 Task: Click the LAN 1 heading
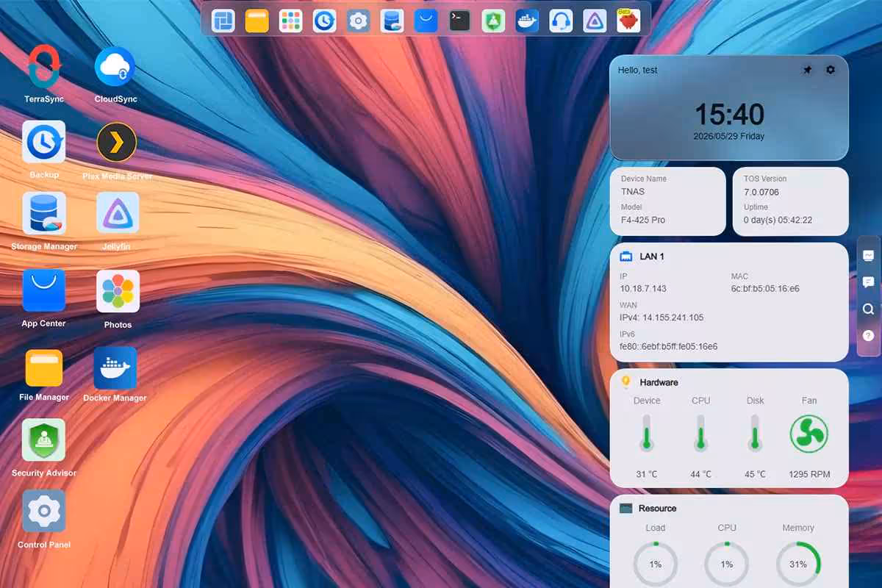[652, 257]
